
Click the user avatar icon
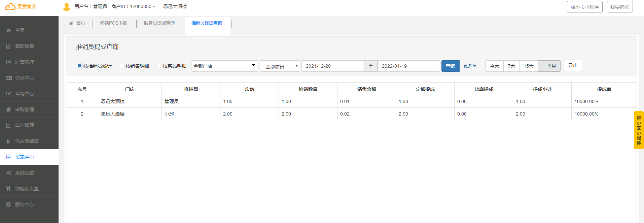67,7
